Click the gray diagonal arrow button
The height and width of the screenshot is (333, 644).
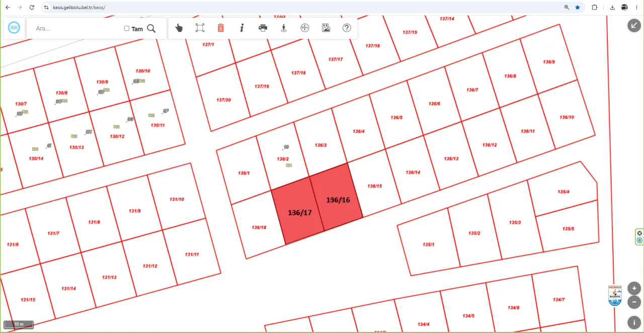634,25
